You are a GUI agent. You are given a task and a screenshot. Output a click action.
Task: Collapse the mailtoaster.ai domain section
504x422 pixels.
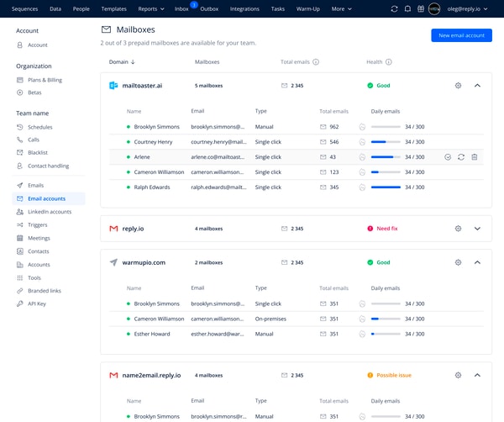(x=477, y=86)
